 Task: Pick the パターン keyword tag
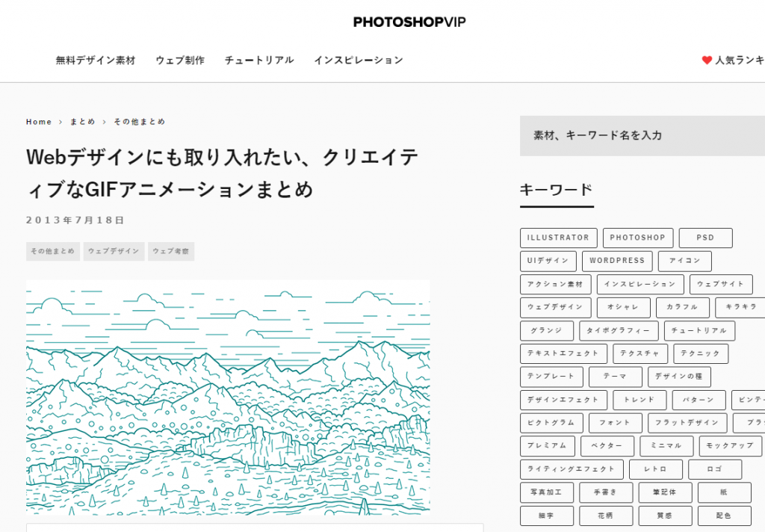coord(699,400)
